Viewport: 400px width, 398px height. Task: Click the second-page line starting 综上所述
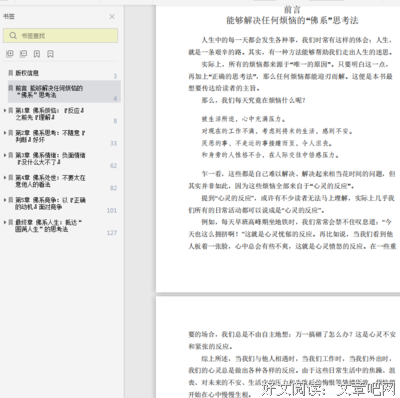click(296, 359)
